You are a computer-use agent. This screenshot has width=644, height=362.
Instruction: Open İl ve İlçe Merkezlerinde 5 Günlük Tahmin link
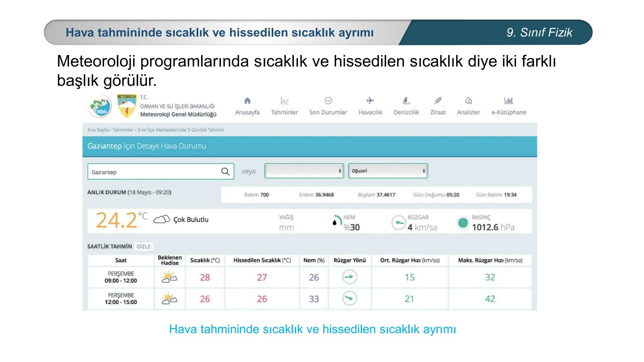coord(181,130)
